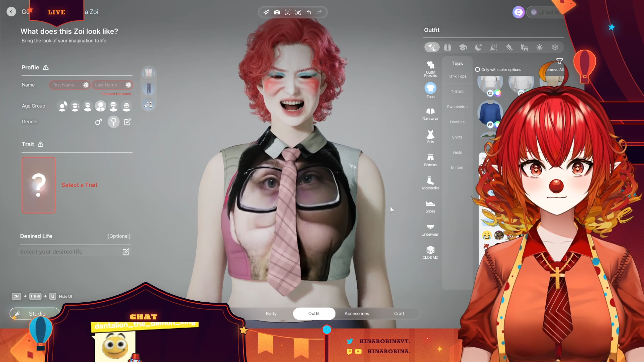Screen dimensions: 644x362
Task: Randomize last name with dice icon
Action: click(x=128, y=85)
